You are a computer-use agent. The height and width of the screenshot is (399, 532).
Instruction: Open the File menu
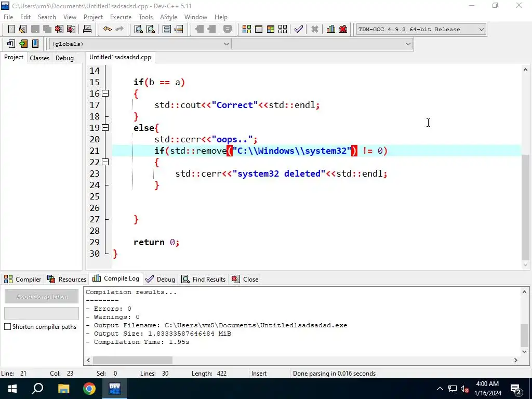[x=8, y=17]
